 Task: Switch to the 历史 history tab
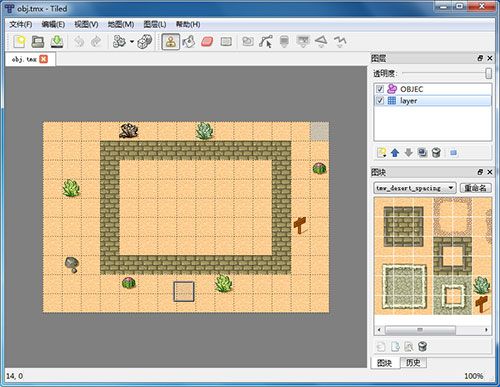tap(413, 362)
